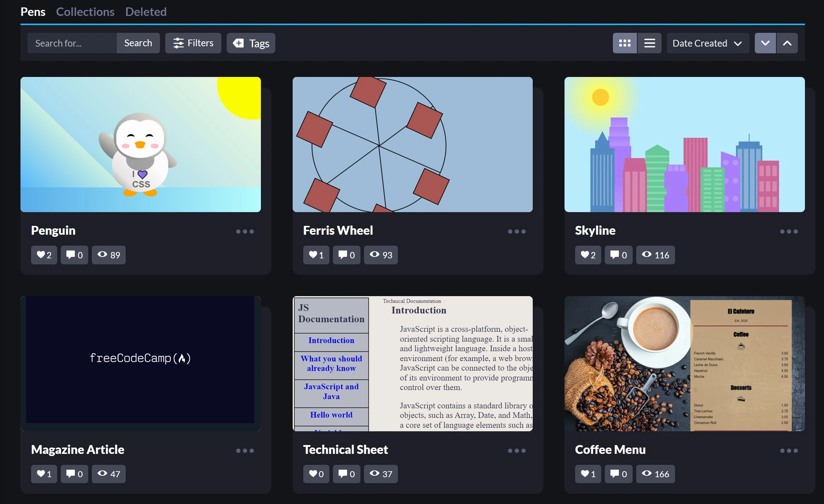Open options menu for the Penguin pen
Viewport: 824px width, 504px height.
point(245,231)
